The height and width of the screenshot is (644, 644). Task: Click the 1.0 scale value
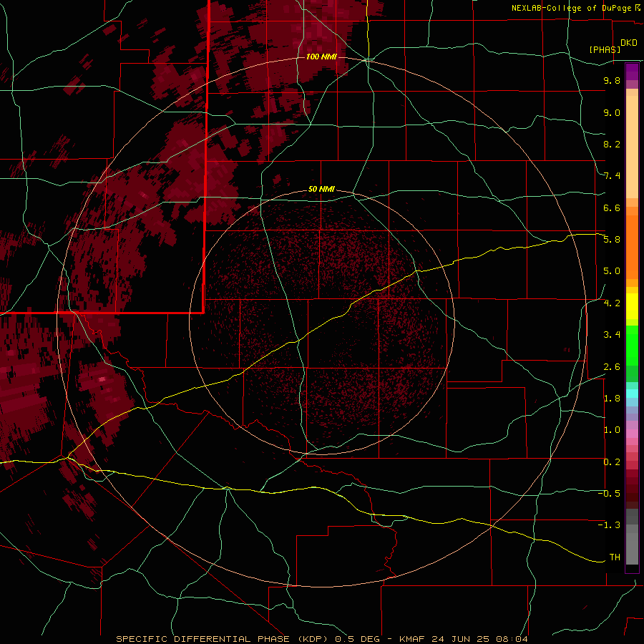tap(612, 430)
